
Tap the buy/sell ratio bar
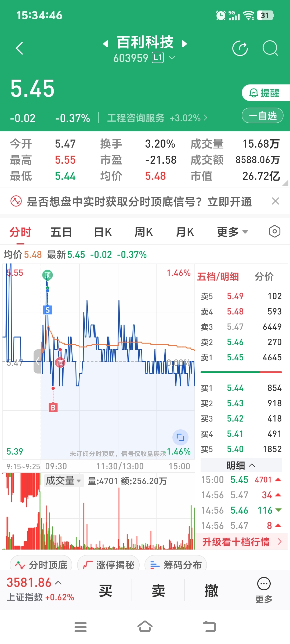point(241,372)
